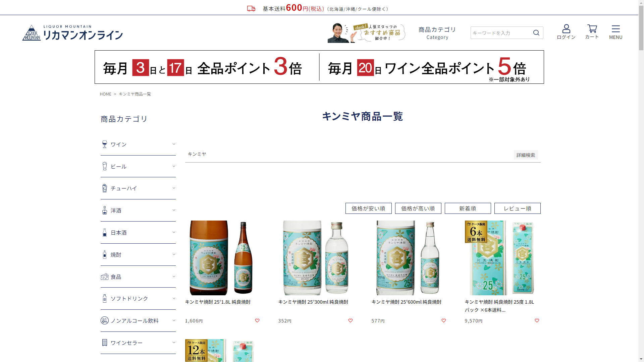Screen dimensions: 644x362
Task: Click the shochu bottle icon beside 焼酎
Action: (105, 255)
